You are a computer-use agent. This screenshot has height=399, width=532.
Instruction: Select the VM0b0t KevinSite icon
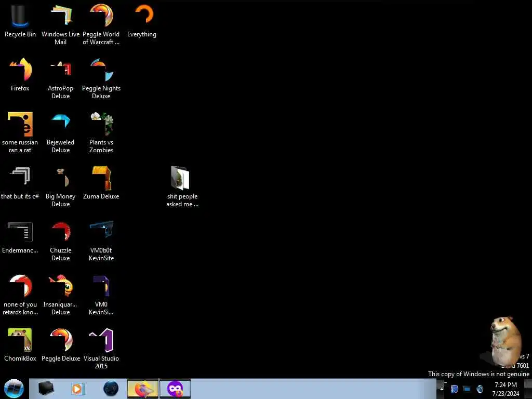point(101,241)
